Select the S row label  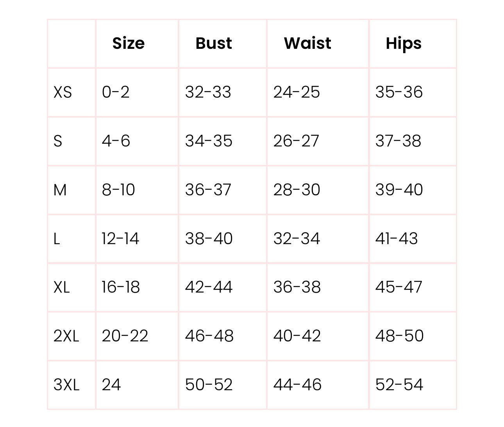click(58, 141)
